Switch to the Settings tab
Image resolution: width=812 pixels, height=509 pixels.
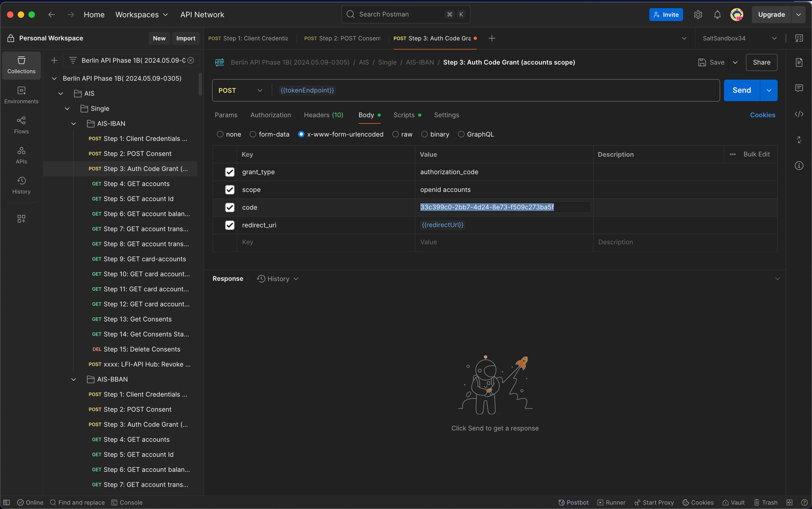pyautogui.click(x=447, y=115)
